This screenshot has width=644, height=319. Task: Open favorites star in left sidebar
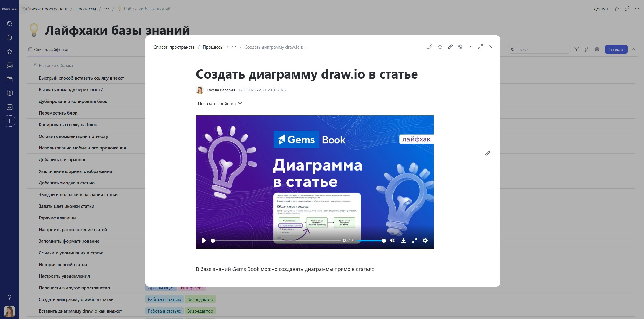point(10,51)
